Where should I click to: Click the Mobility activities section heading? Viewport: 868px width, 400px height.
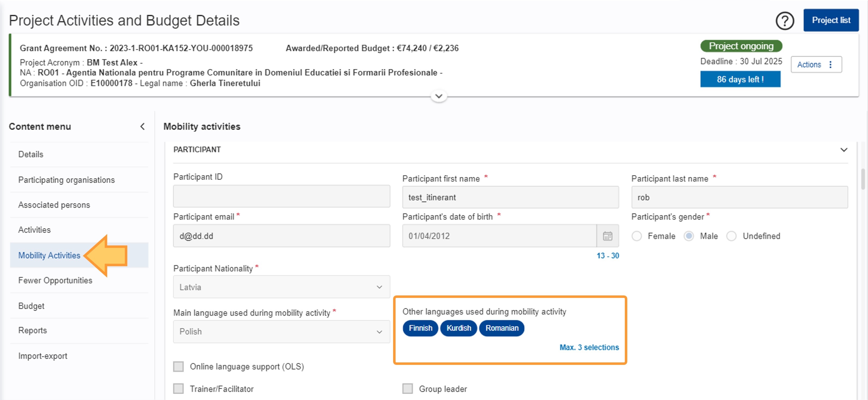202,127
